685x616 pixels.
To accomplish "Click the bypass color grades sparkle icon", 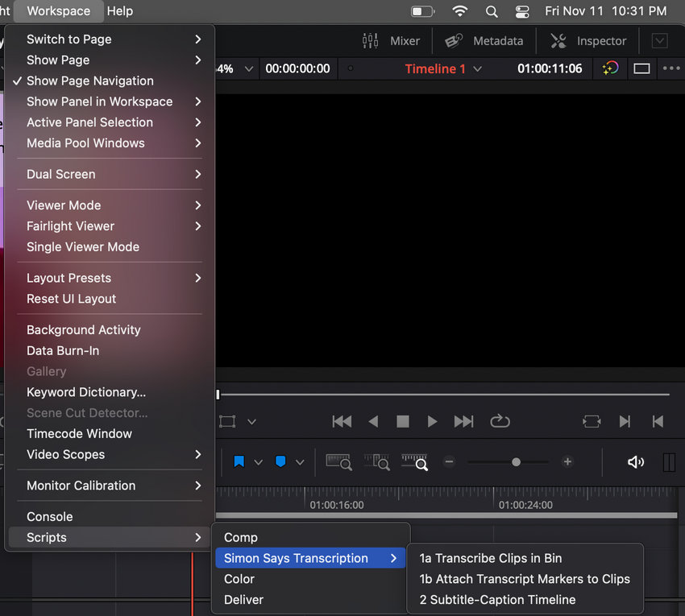I will click(x=610, y=68).
